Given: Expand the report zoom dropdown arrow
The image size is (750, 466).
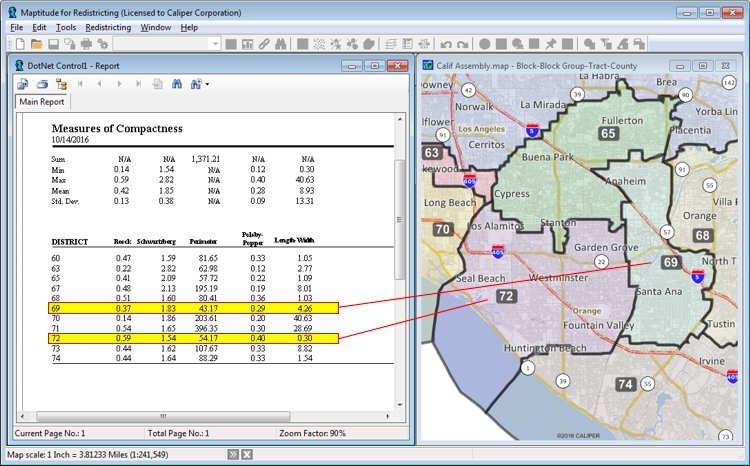Looking at the screenshot, I should click(206, 84).
